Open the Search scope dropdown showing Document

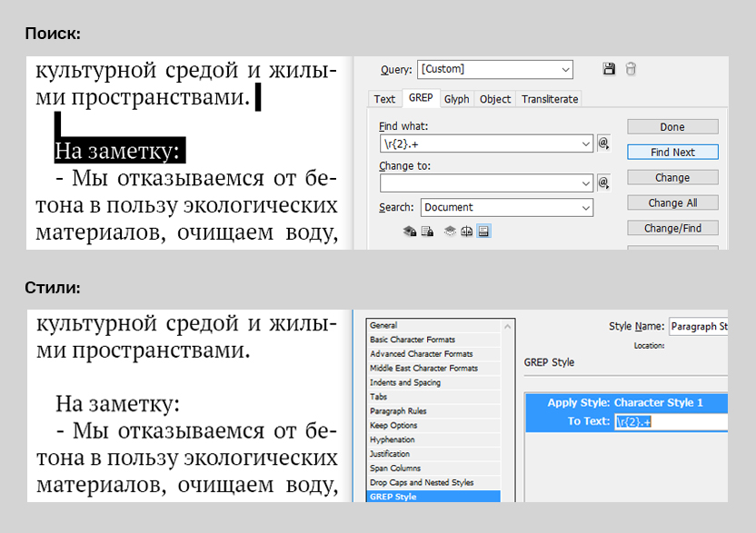(x=507, y=208)
